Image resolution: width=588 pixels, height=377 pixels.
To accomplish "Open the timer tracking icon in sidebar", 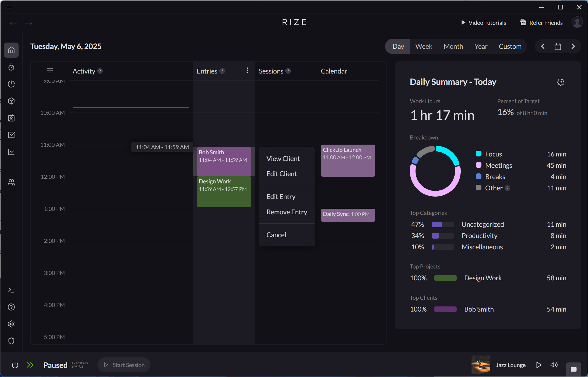I will 11,67.
